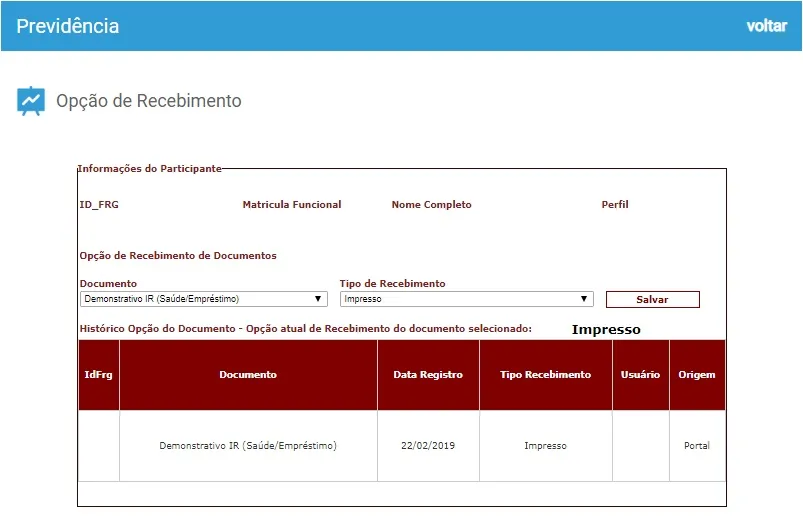This screenshot has width=803, height=525.
Task: Select the Matricula Funcional label
Action: pyautogui.click(x=292, y=205)
